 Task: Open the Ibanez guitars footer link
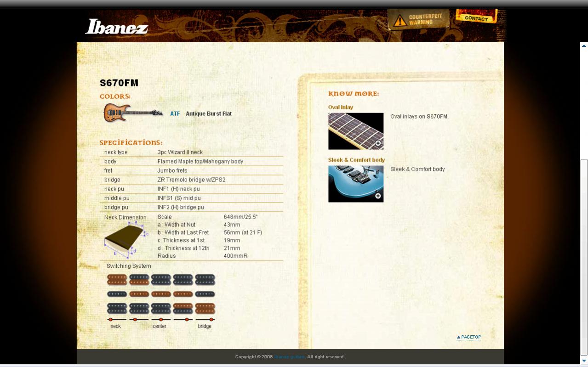(290, 357)
